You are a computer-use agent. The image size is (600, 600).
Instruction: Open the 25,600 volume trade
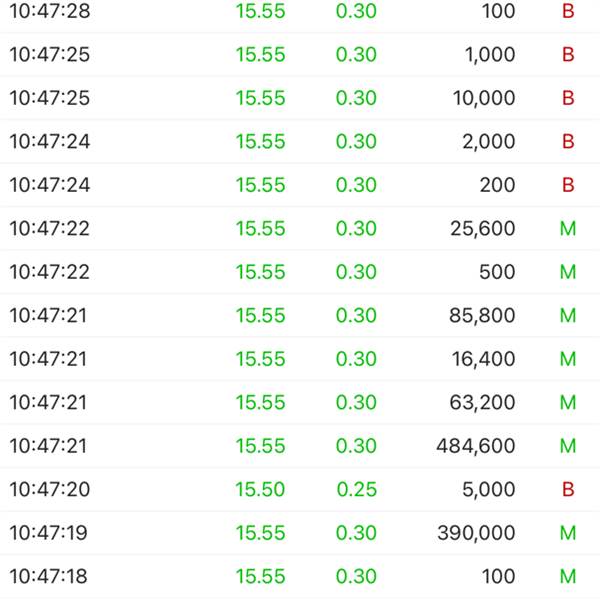tap(483, 229)
